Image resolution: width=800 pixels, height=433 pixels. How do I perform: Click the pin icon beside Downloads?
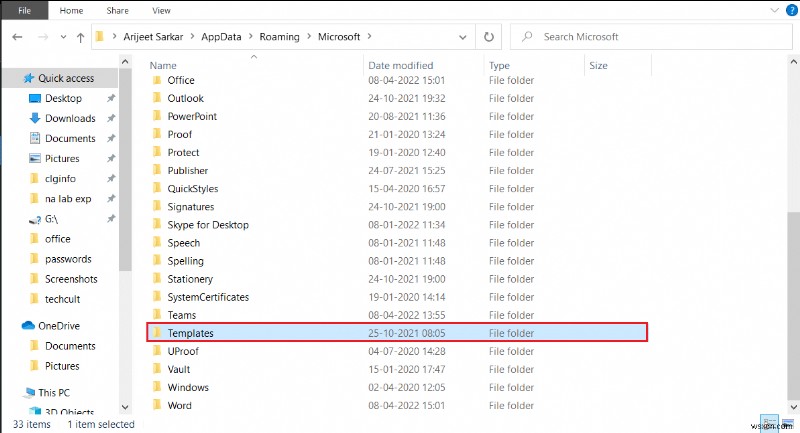[111, 118]
